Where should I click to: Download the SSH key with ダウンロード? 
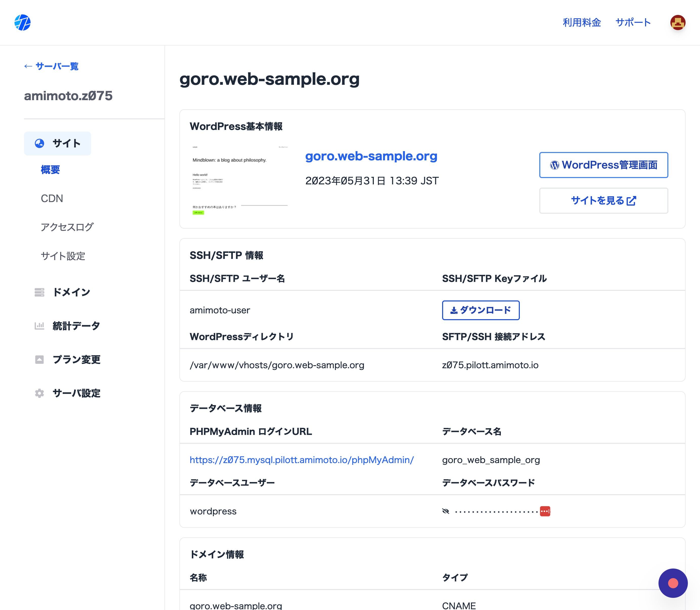coord(481,311)
